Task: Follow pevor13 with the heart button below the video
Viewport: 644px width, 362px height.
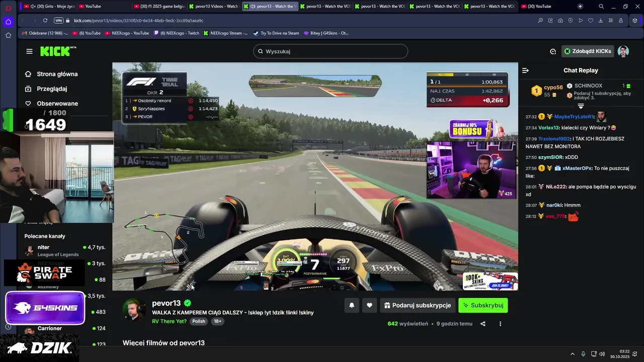Action: (x=369, y=305)
